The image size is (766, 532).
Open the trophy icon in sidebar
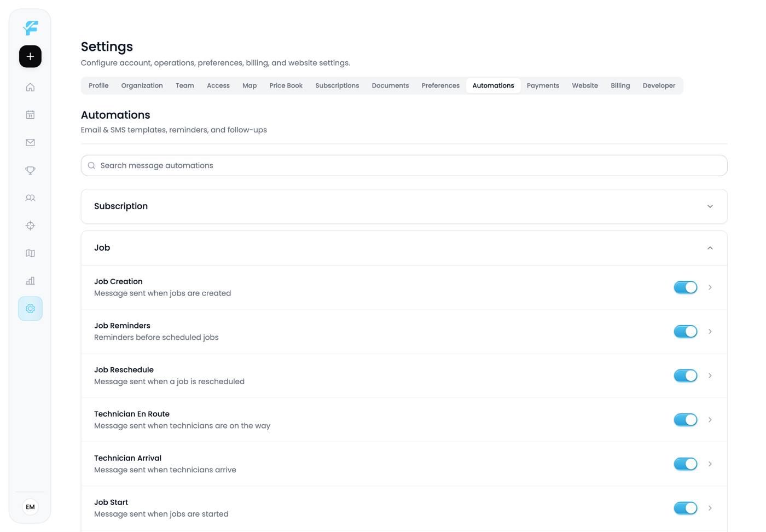(x=30, y=170)
